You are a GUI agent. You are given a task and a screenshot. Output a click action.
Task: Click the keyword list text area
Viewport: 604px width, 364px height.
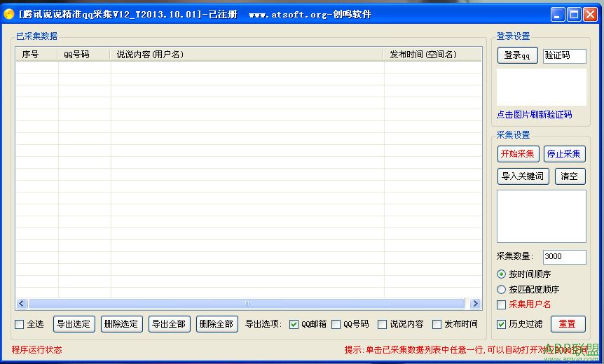(541, 216)
